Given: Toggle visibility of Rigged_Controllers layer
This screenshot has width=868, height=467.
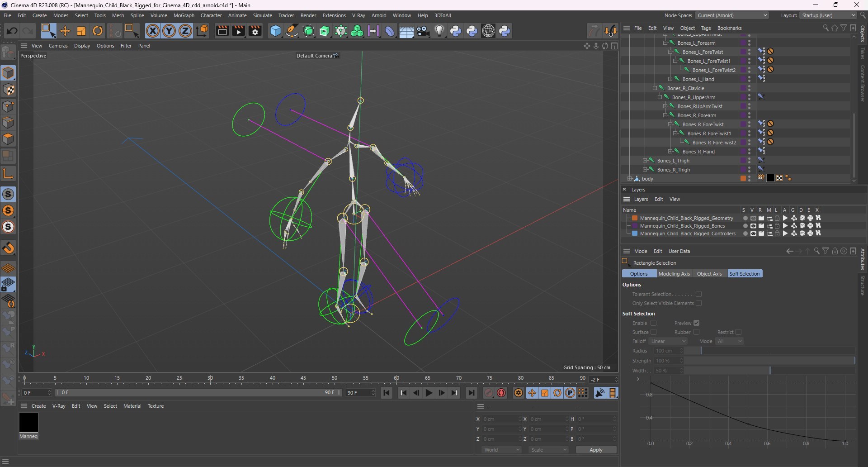Looking at the screenshot, I should [753, 233].
